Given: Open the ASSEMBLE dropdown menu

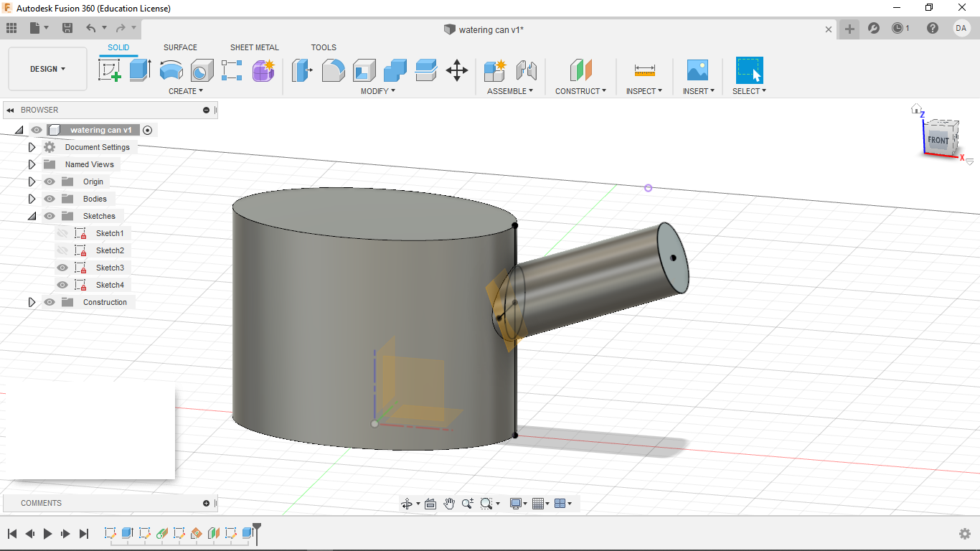Looking at the screenshot, I should (x=510, y=91).
